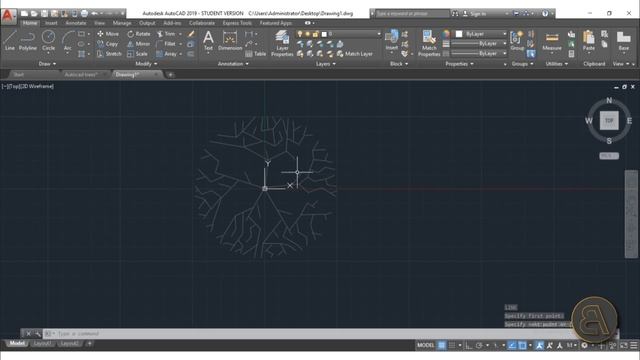This screenshot has height=360, width=640.
Task: Expand the Draw panel
Action: 47,64
